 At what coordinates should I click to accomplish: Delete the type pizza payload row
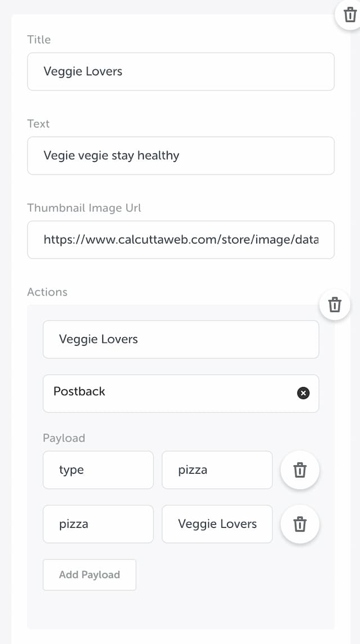pos(300,470)
